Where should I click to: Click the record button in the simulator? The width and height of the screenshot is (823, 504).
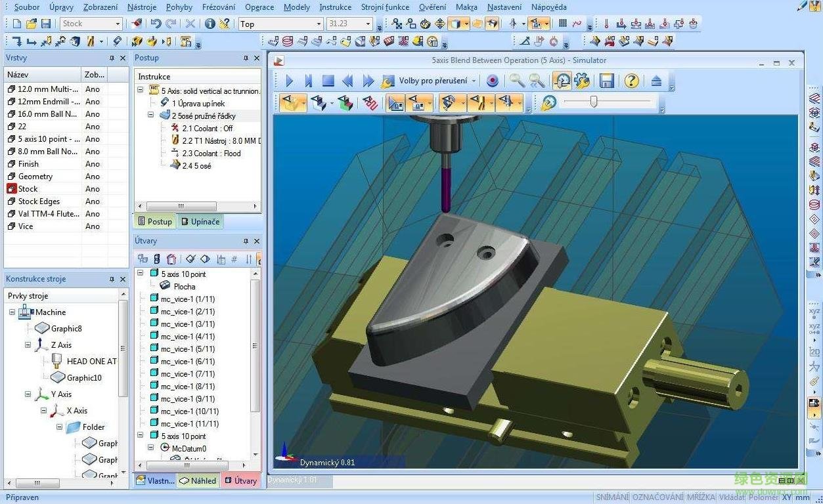pyautogui.click(x=492, y=80)
